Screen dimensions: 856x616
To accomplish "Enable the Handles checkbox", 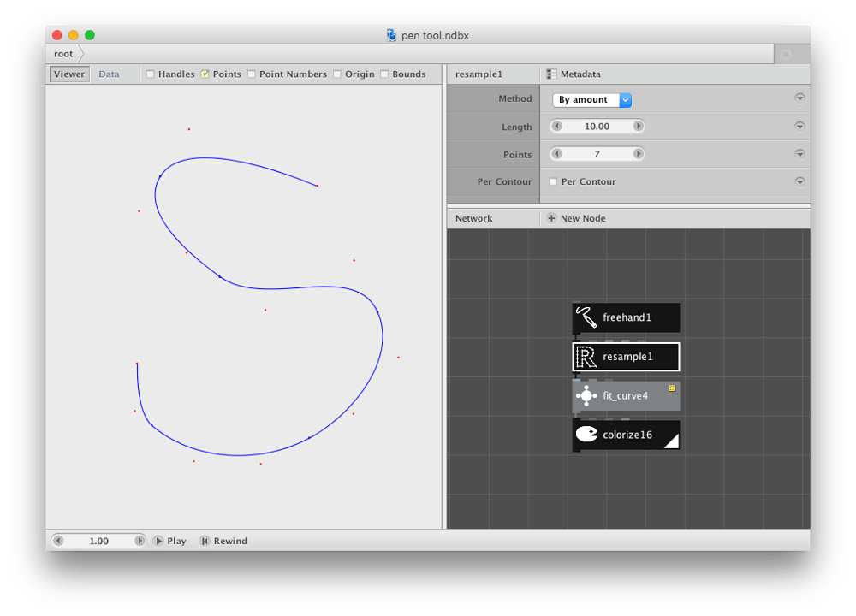I will point(150,74).
